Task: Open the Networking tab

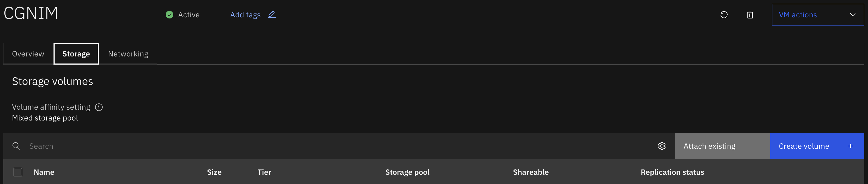Action: 128,54
